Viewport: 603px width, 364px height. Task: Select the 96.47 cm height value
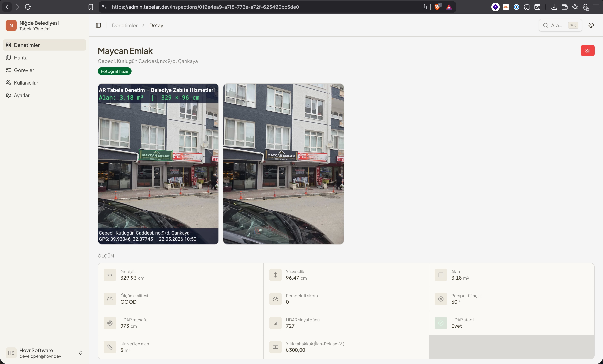pos(296,278)
